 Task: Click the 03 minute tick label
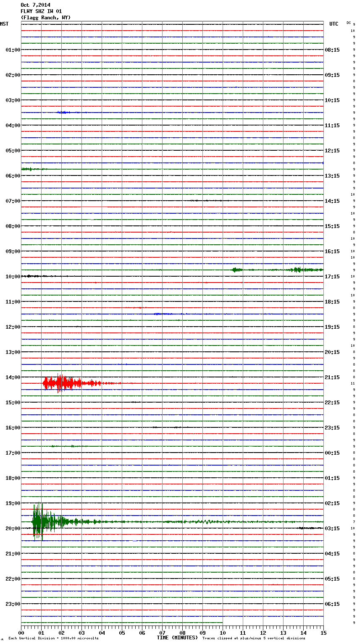tap(81, 633)
